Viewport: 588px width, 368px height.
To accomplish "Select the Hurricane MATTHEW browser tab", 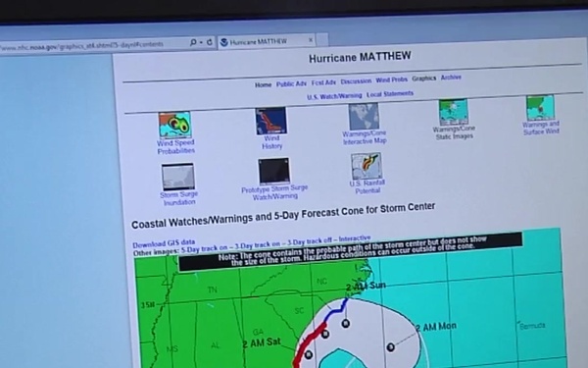I will point(267,41).
